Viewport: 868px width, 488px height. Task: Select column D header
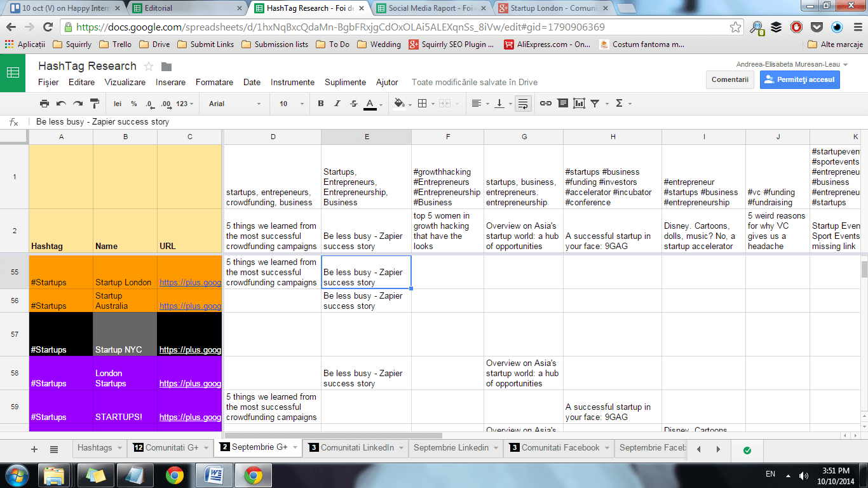[273, 137]
